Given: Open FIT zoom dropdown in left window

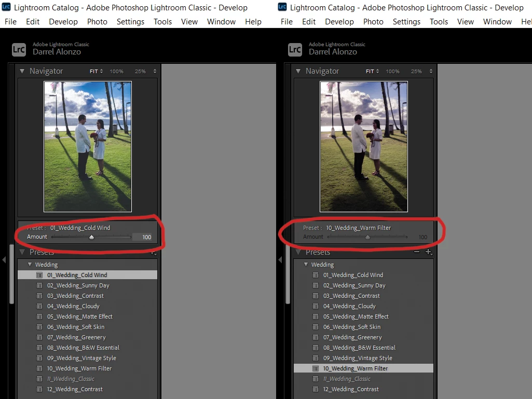Looking at the screenshot, I should 96,71.
